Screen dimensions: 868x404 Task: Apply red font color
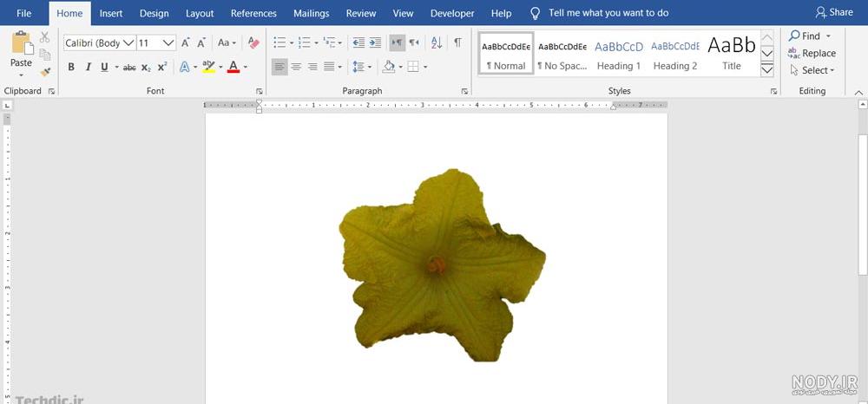coord(233,68)
